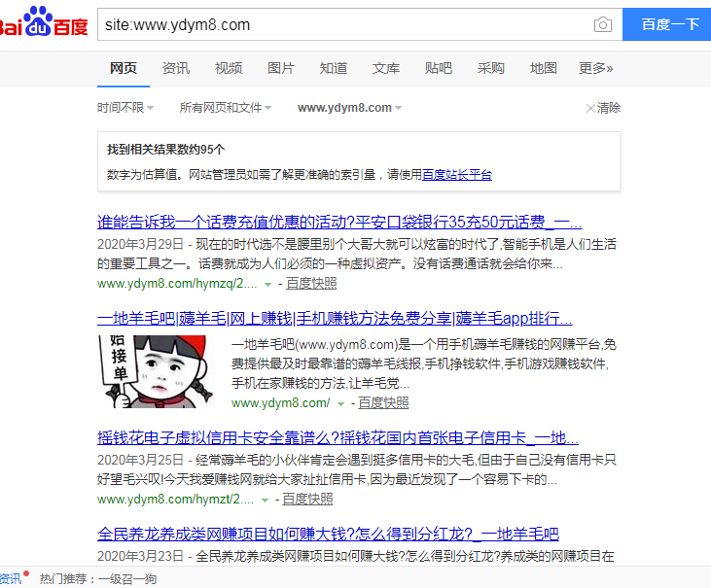The image size is (711, 588).
Task: Click the 资讯 item in bottom bar
Action: [x=11, y=578]
